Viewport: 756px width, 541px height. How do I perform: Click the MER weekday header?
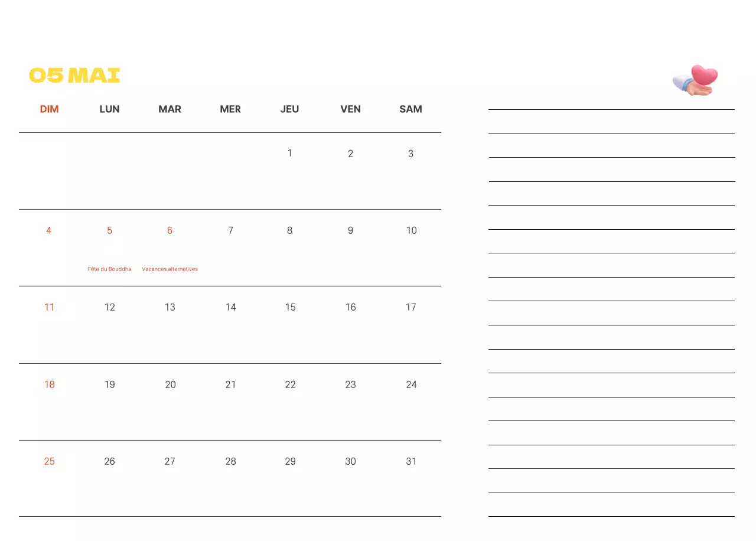pos(230,109)
